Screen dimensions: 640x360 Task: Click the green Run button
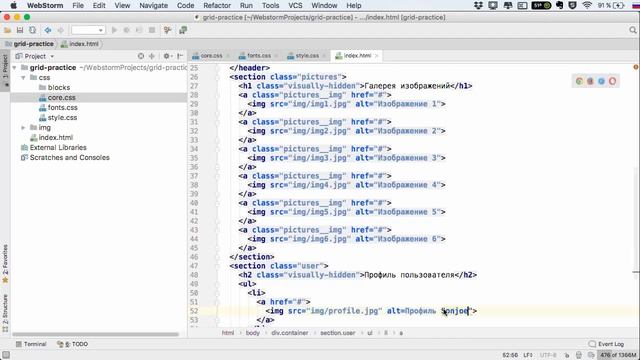(114, 30)
